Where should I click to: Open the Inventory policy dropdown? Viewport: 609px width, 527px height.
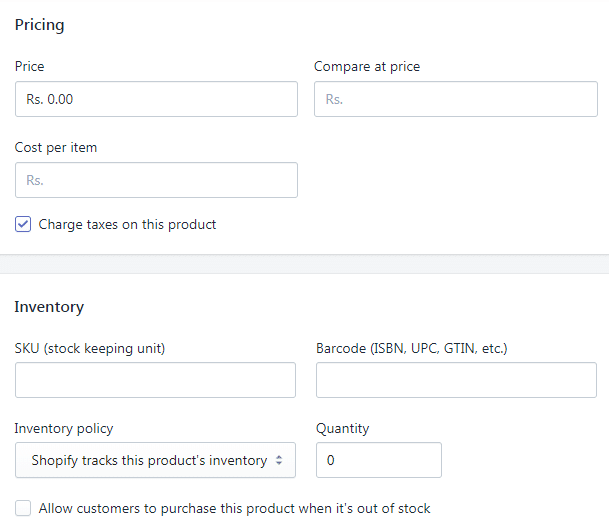click(155, 460)
